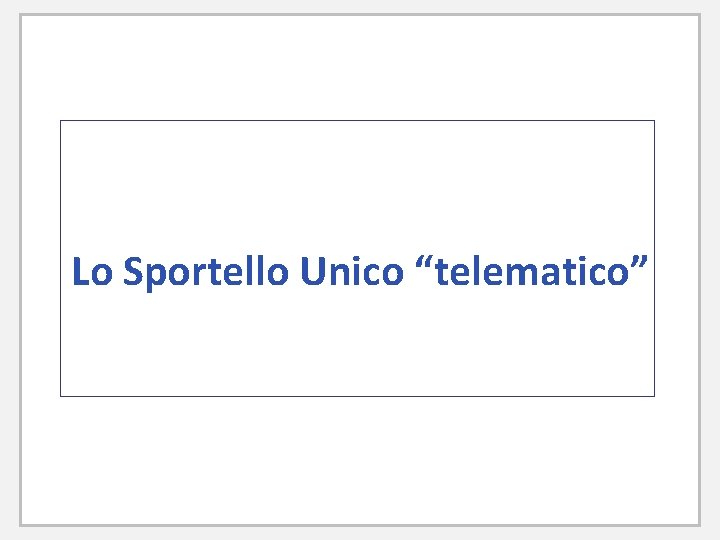Click empty space inside box below the title
Image resolution: width=720 pixels, height=540 pixels.
[357, 345]
